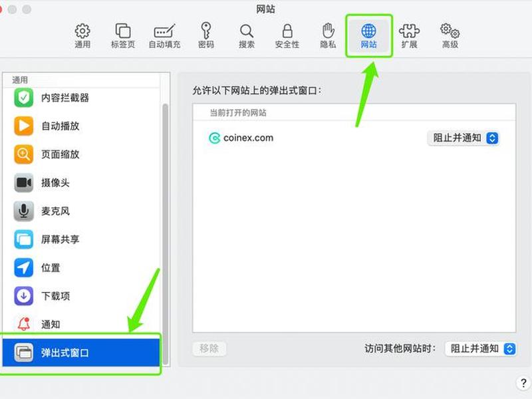Switch to the 标签页 tabs pane

[123, 36]
